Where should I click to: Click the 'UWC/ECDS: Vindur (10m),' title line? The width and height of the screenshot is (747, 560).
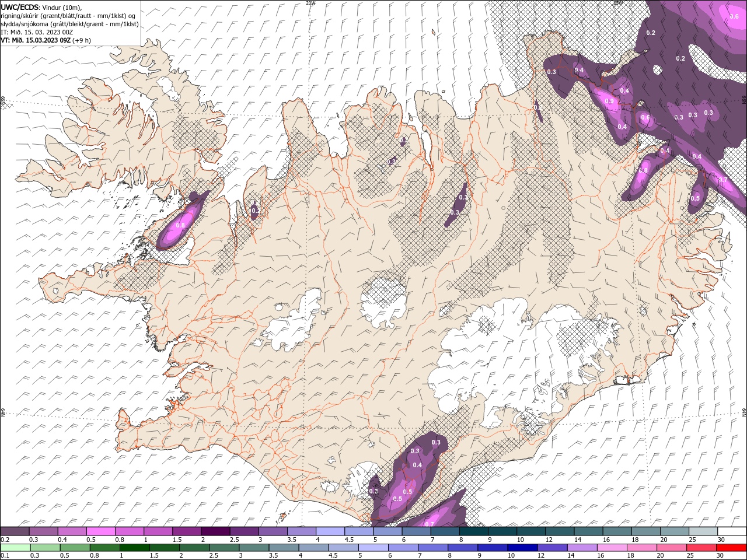(41, 7)
